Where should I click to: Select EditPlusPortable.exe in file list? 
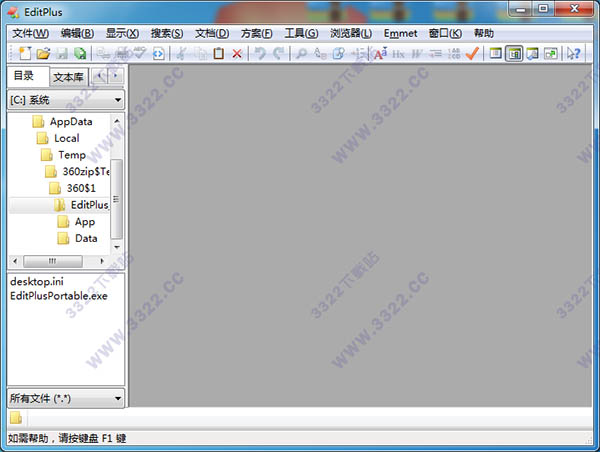click(59, 296)
